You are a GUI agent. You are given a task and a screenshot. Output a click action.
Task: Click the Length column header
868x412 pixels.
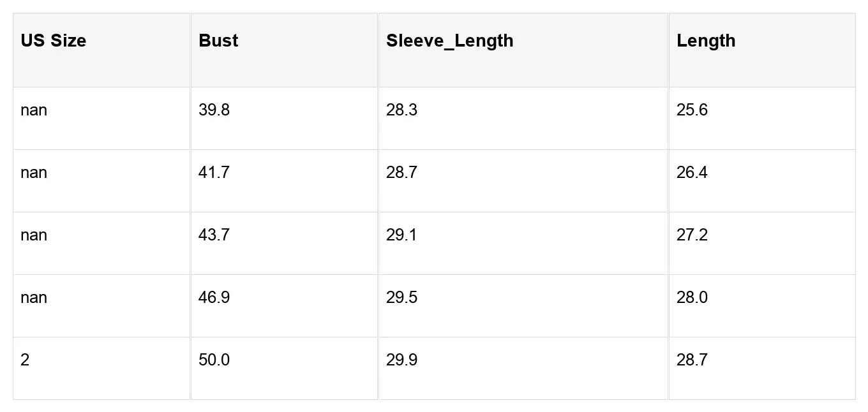tap(706, 41)
